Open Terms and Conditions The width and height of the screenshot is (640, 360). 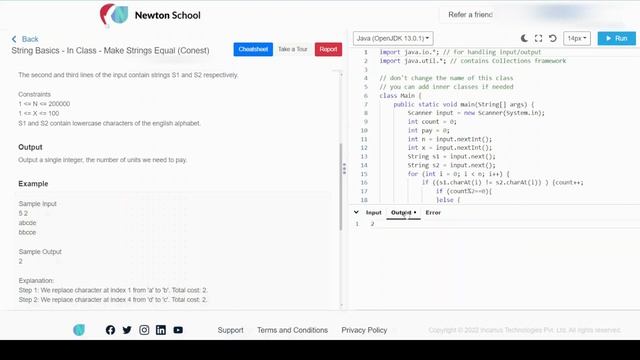[292, 330]
